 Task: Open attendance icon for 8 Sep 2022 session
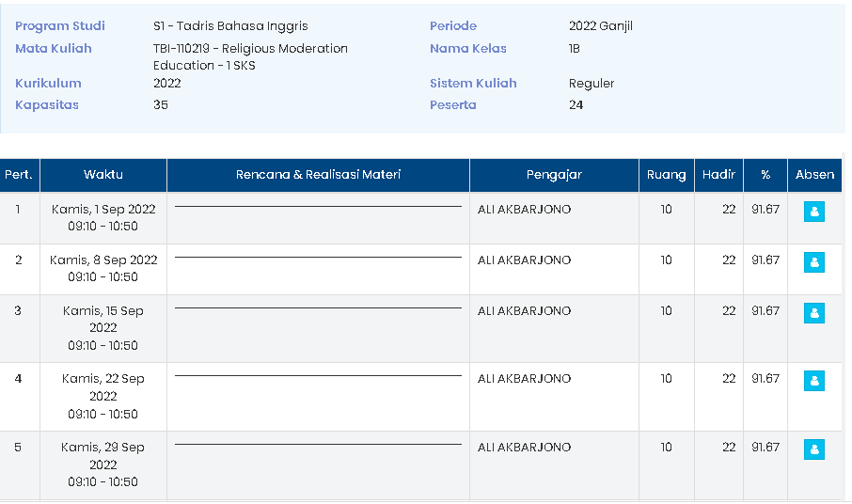pyautogui.click(x=814, y=262)
